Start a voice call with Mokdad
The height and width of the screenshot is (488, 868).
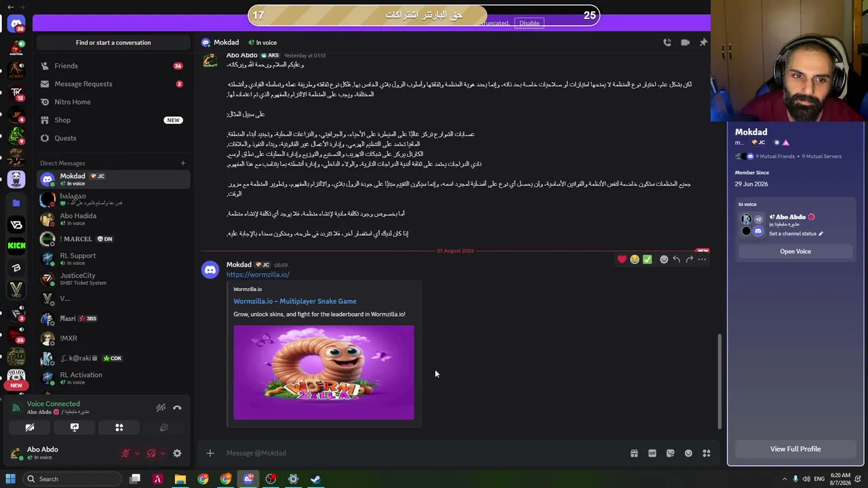point(667,42)
